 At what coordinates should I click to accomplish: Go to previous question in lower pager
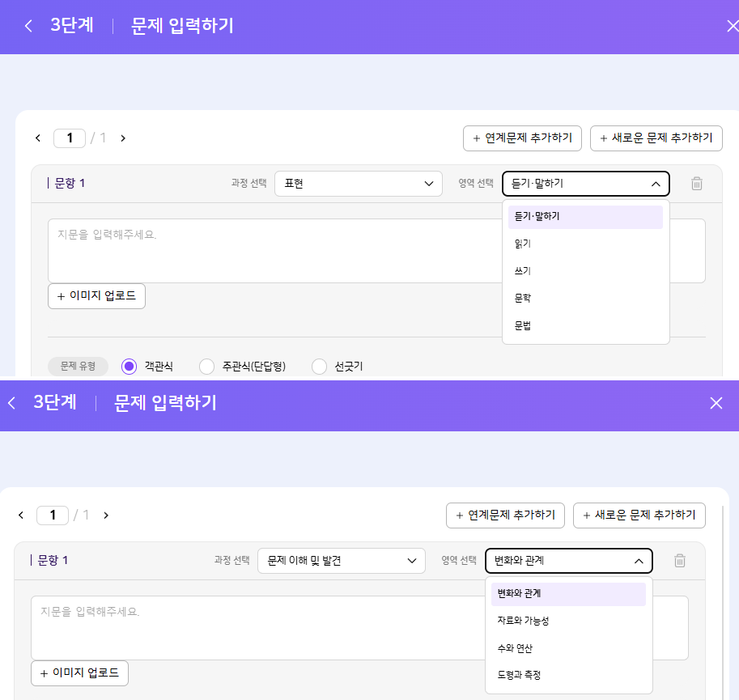(21, 515)
